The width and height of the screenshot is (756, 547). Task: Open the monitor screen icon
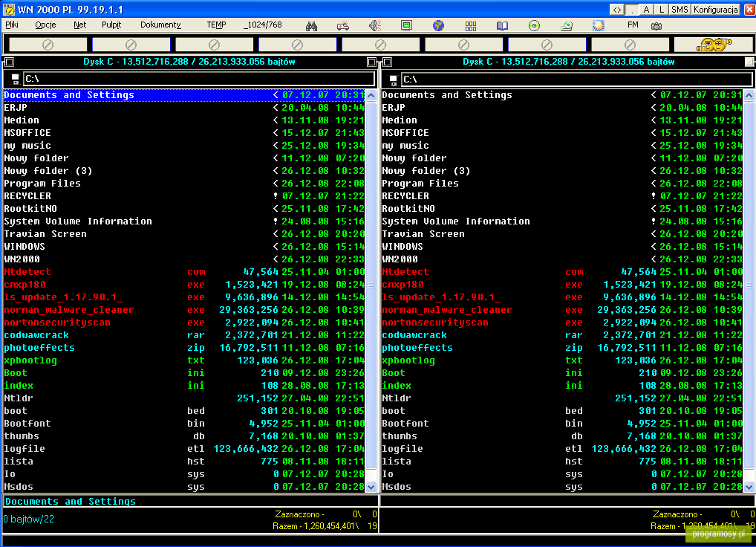coord(406,25)
